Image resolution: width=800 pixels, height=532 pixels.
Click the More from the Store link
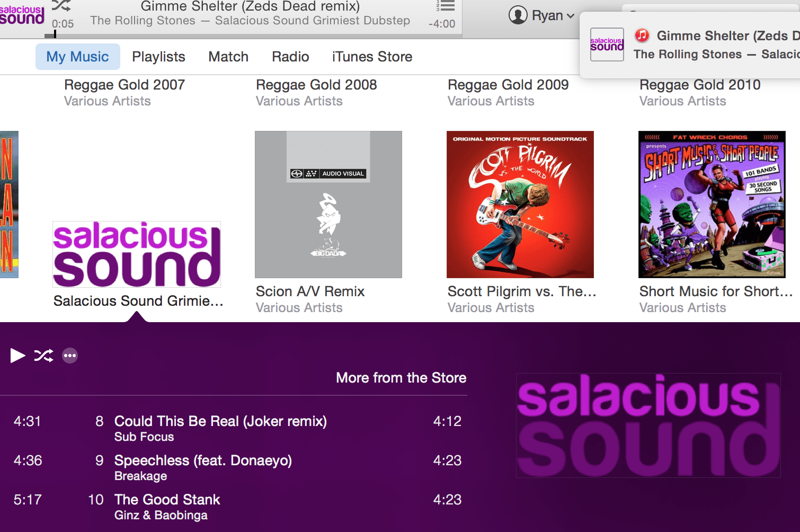coord(401,378)
